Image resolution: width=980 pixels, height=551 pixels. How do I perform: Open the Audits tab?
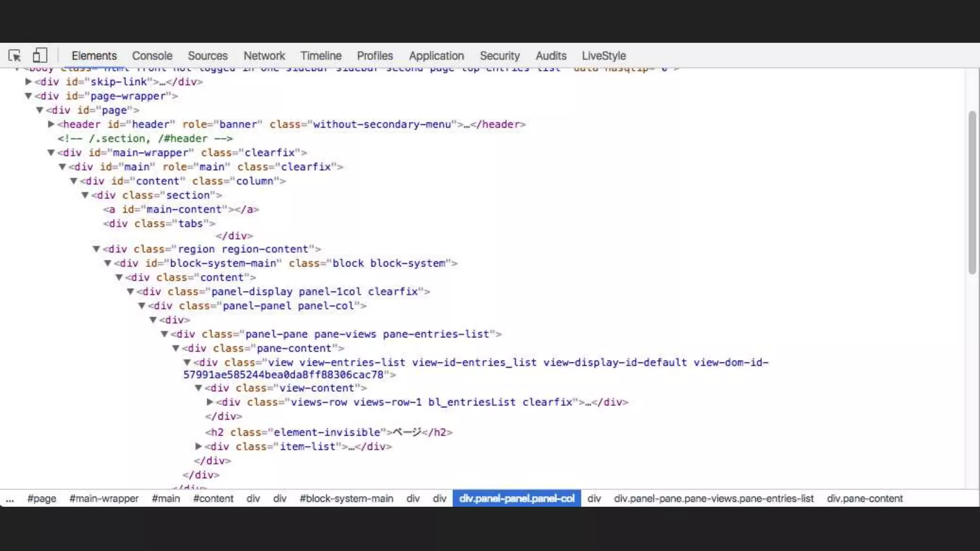(x=550, y=56)
